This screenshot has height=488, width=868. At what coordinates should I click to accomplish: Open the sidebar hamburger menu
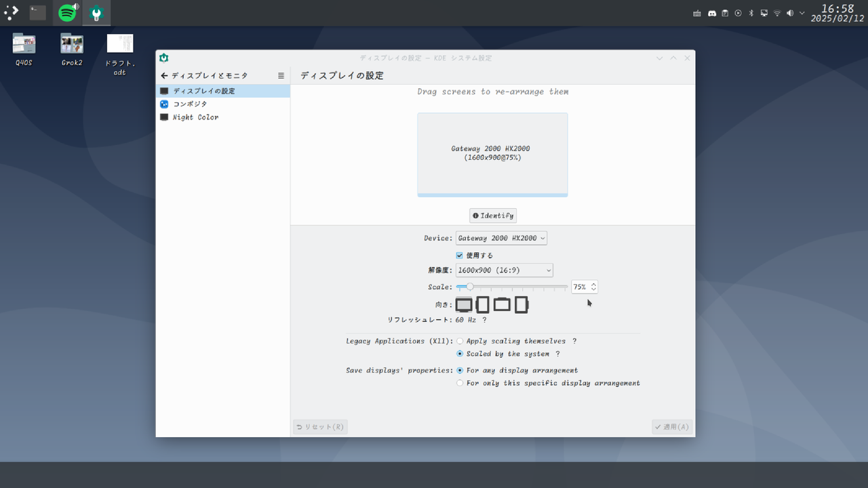281,75
